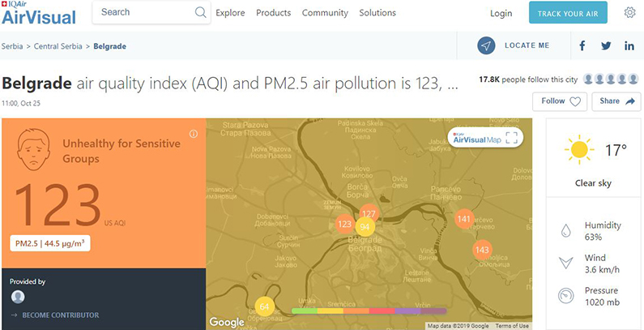Share on LinkedIn icon
The image size is (644, 330).
coord(629,46)
